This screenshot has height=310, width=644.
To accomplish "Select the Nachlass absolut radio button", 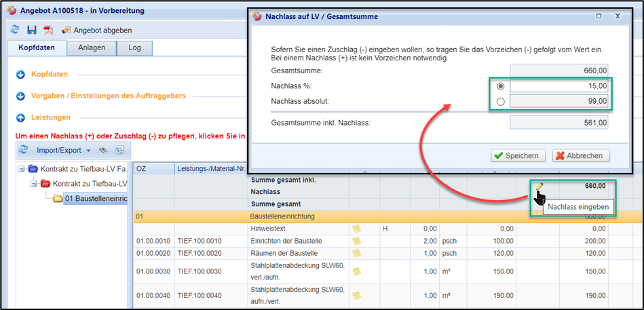I will pyautogui.click(x=501, y=102).
